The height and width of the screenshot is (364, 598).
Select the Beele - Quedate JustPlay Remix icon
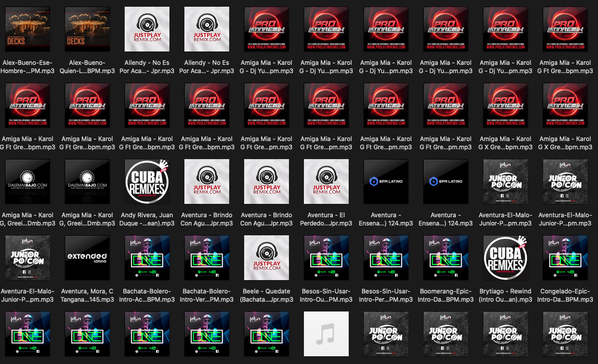click(x=266, y=257)
